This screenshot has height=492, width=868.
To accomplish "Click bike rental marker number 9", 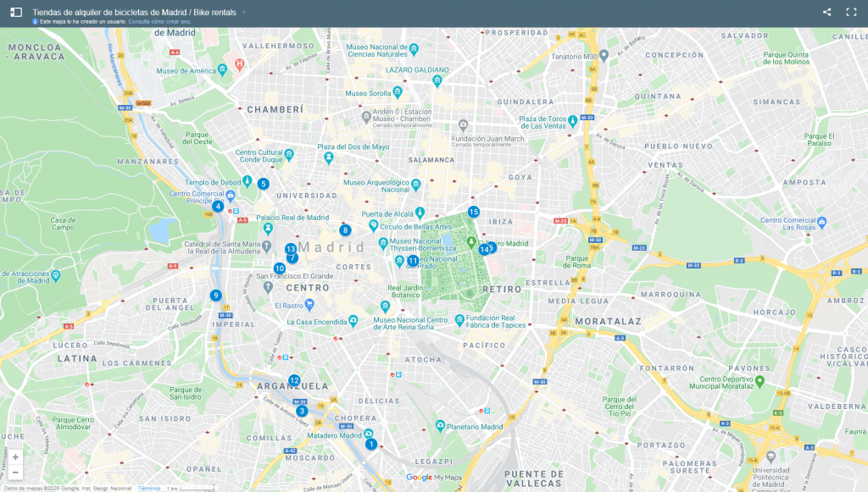I will coord(215,296).
